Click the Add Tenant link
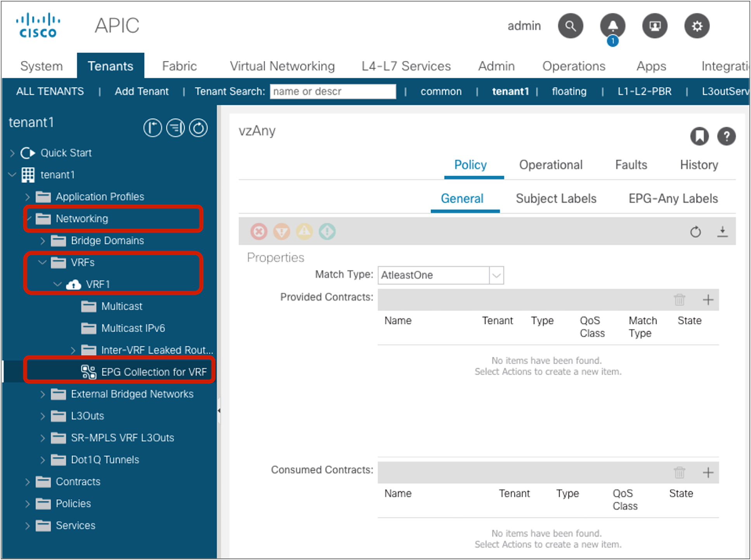This screenshot has height=560, width=751. click(141, 91)
